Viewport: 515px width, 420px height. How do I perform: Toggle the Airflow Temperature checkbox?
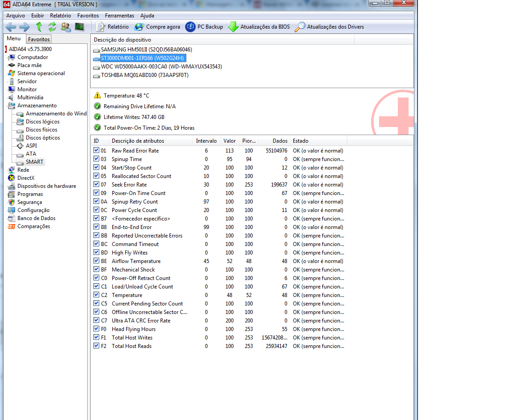tap(96, 261)
